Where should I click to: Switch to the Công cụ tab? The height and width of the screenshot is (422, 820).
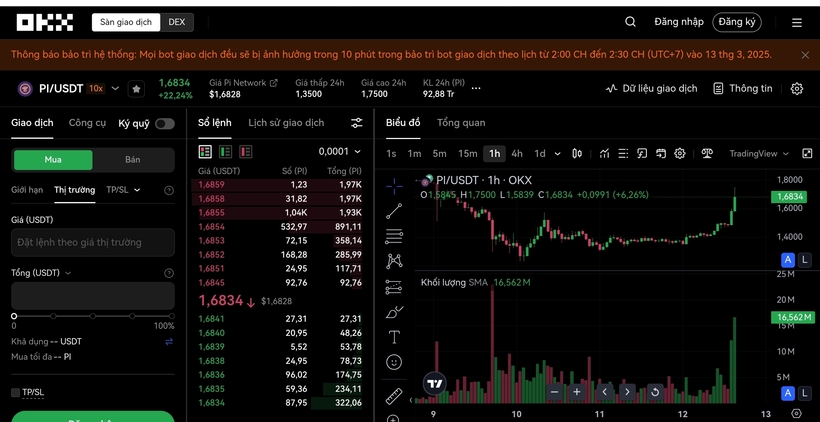87,123
